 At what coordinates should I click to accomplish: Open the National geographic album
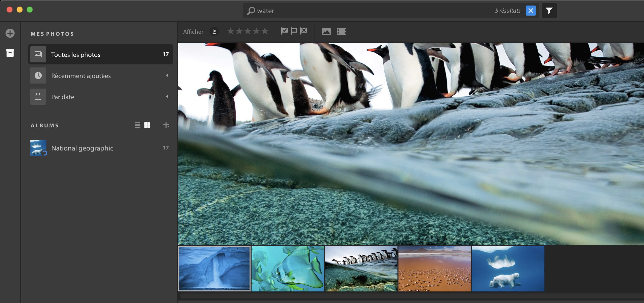pos(82,148)
